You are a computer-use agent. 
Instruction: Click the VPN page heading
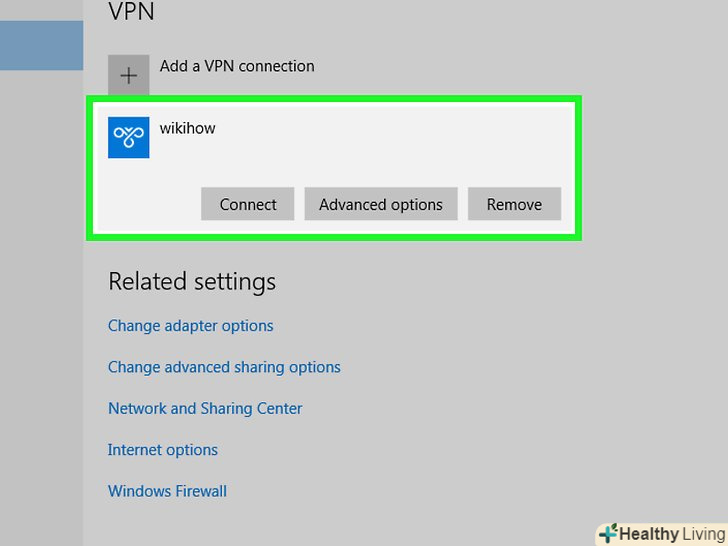(131, 13)
